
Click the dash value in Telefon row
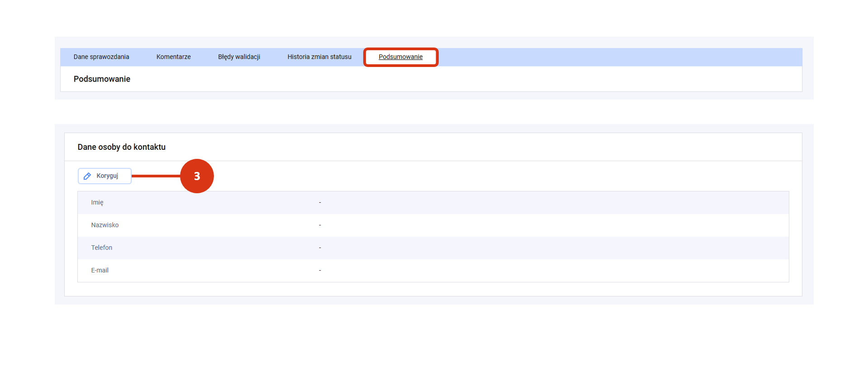click(x=320, y=248)
